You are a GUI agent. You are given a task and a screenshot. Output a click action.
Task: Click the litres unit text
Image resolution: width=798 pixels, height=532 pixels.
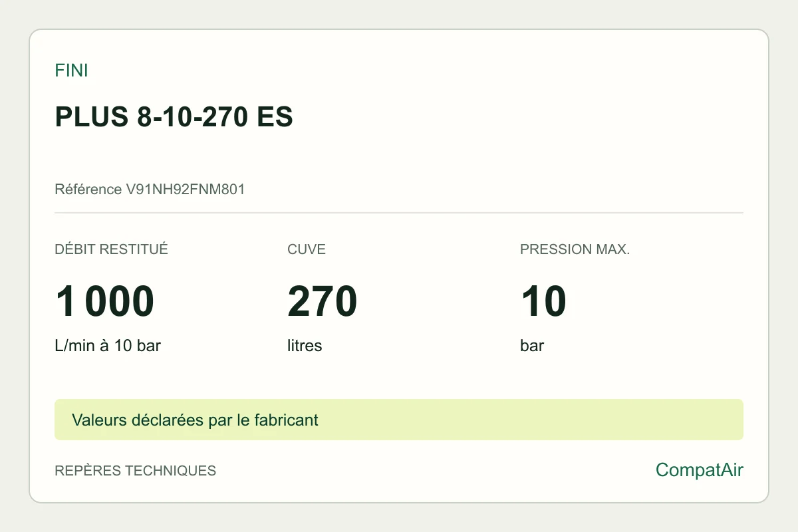pos(305,346)
